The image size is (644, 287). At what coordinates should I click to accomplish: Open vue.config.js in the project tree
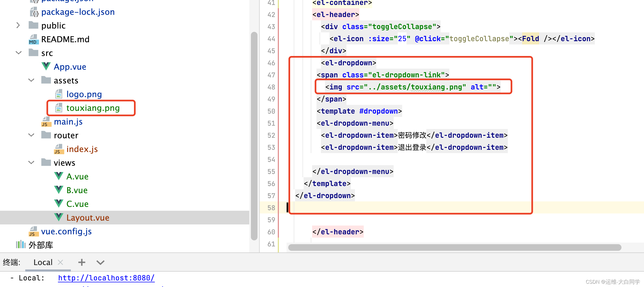pyautogui.click(x=66, y=231)
